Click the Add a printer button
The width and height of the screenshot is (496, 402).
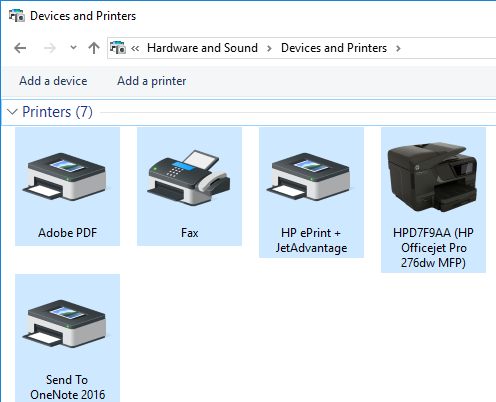[152, 81]
